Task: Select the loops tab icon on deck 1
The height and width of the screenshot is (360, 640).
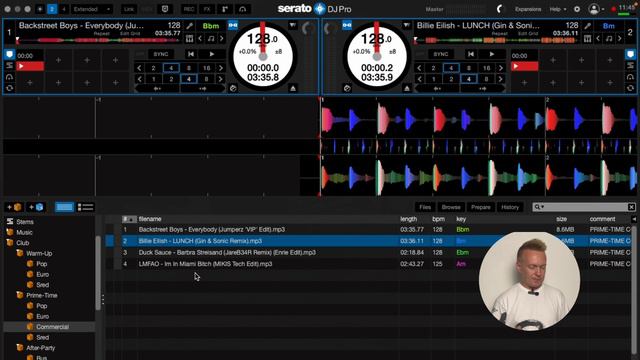Action: coord(9,77)
